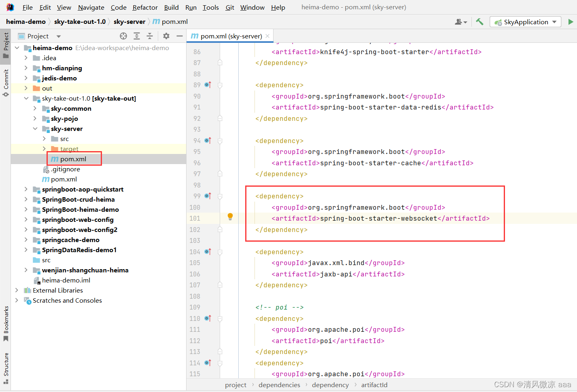Open SkyApplication run configuration dropdown

tap(525, 22)
